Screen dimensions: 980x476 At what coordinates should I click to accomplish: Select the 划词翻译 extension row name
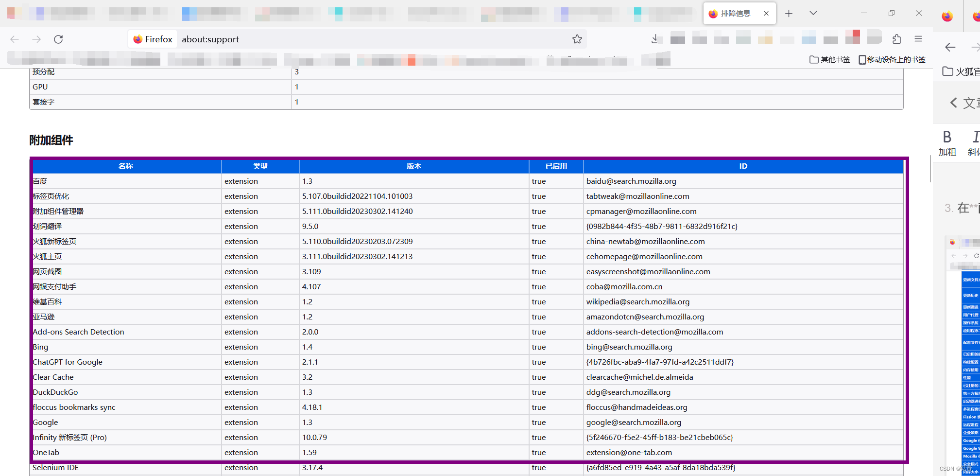point(47,227)
